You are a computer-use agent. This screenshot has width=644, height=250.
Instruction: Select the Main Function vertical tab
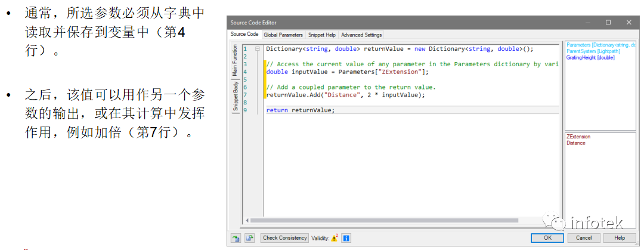pos(236,60)
